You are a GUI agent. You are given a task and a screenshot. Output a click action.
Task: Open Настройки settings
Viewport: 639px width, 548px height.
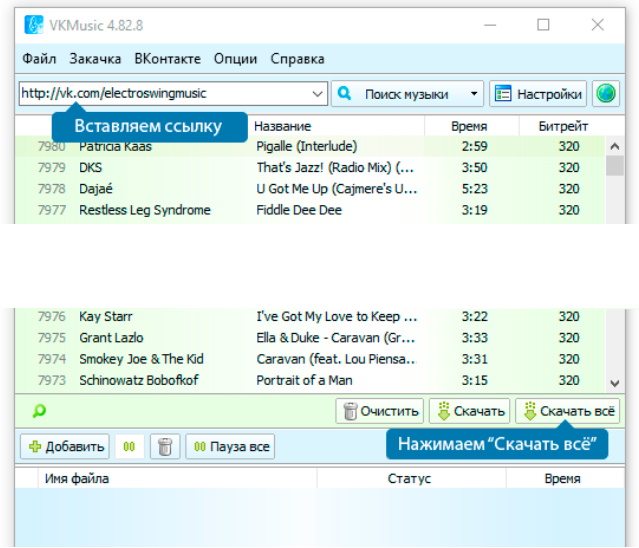pyautogui.click(x=538, y=94)
